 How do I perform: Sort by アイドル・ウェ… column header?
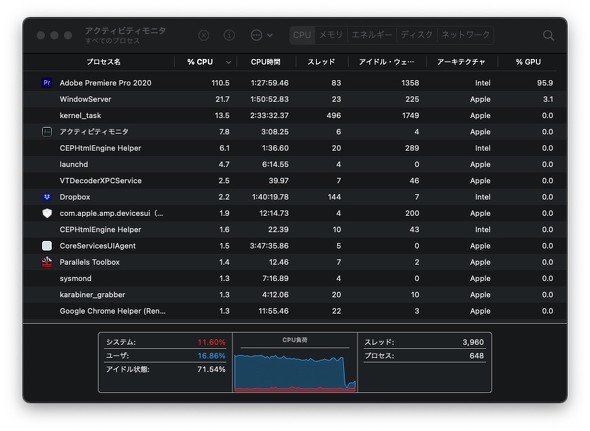click(386, 62)
